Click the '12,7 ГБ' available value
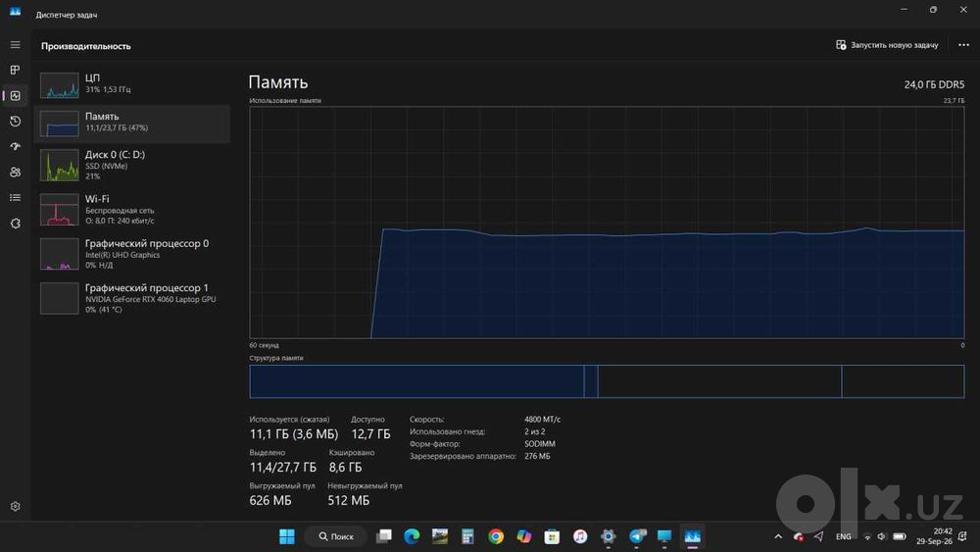 [x=370, y=433]
